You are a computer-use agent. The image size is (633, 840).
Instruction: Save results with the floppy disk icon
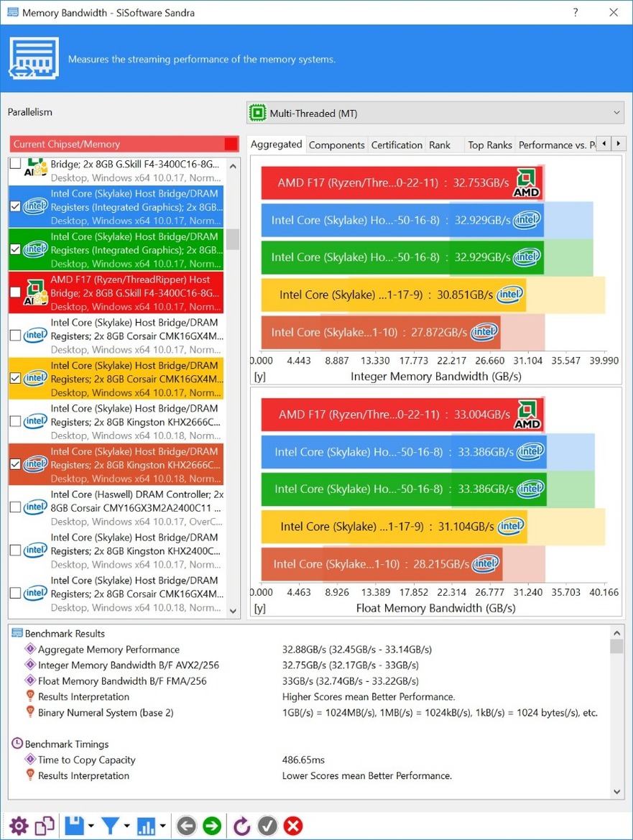[x=75, y=826]
